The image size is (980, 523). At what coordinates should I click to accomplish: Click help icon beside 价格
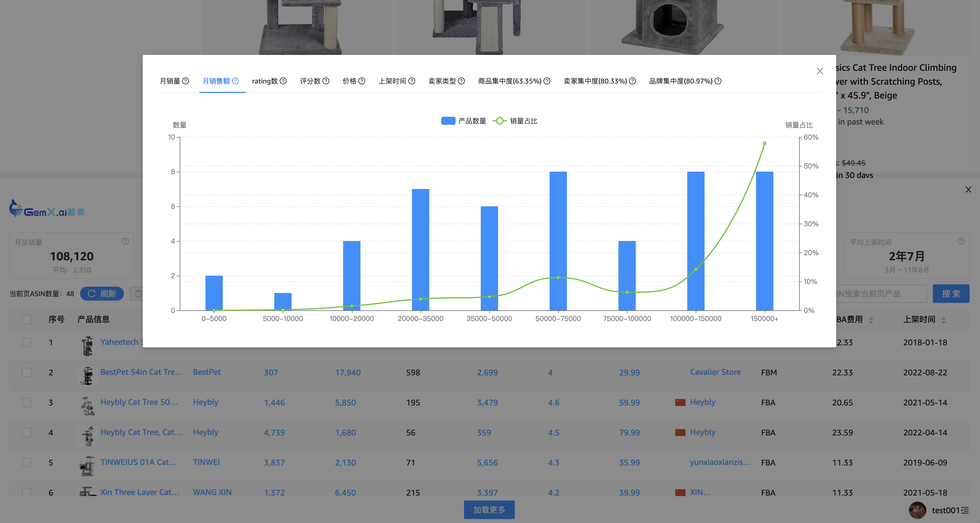point(362,81)
